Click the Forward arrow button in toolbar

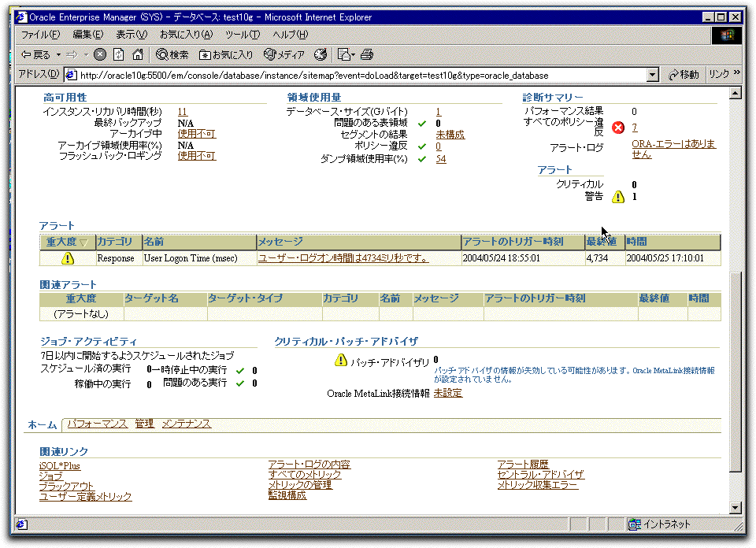[72, 55]
